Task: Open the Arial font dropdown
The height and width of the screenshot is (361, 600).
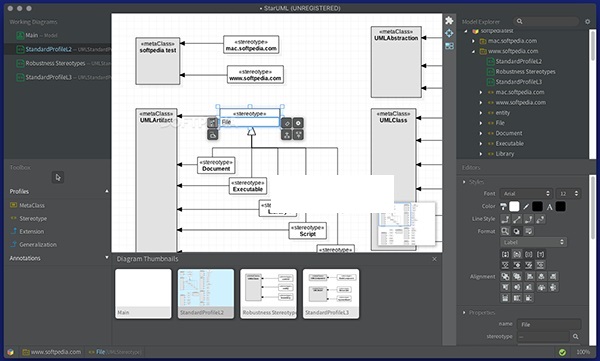Action: coord(526,193)
